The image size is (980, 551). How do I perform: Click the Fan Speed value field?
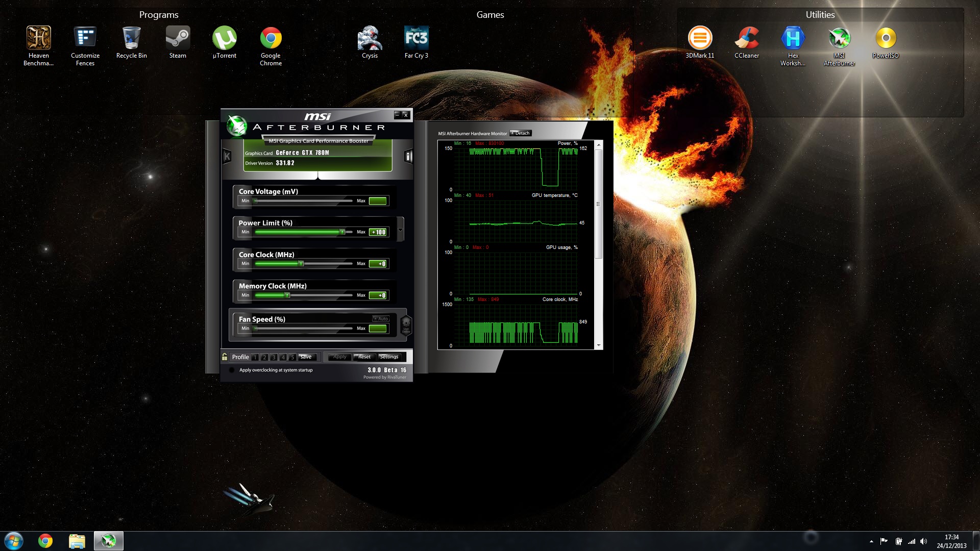(378, 329)
